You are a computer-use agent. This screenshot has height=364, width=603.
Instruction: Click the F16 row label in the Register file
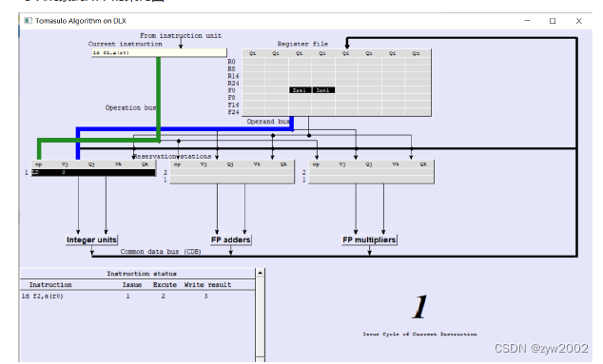[x=233, y=105]
